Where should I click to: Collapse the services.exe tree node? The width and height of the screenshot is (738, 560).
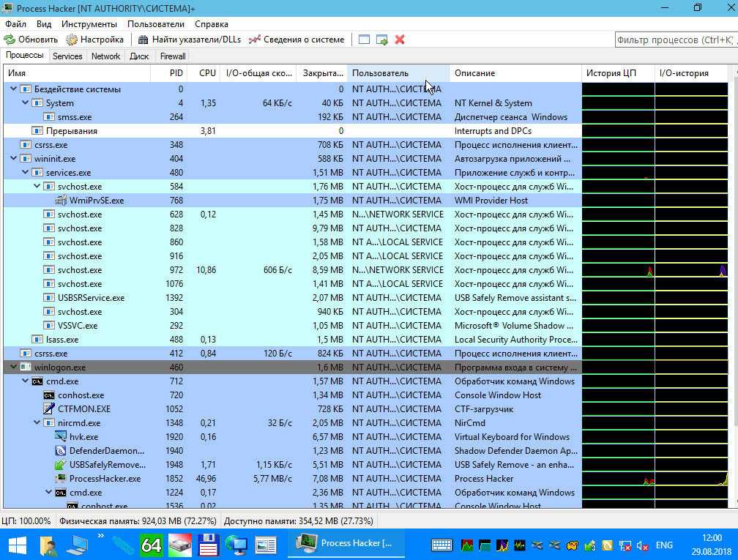click(x=26, y=173)
